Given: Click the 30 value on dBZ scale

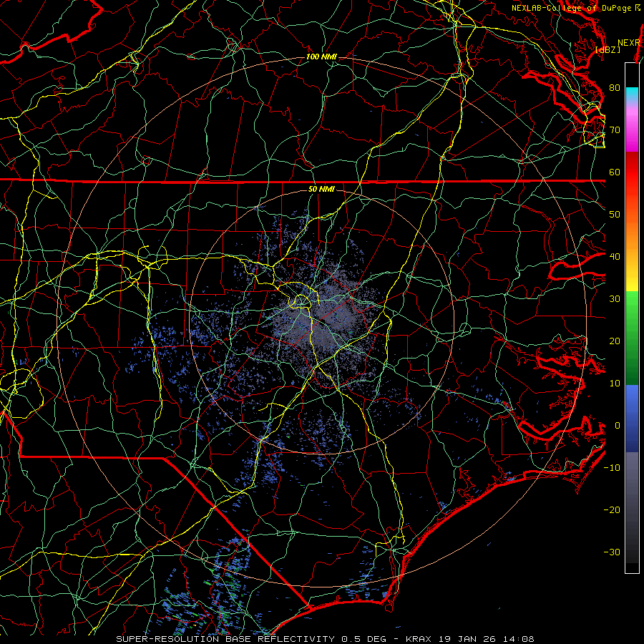Looking at the screenshot, I should coord(615,299).
